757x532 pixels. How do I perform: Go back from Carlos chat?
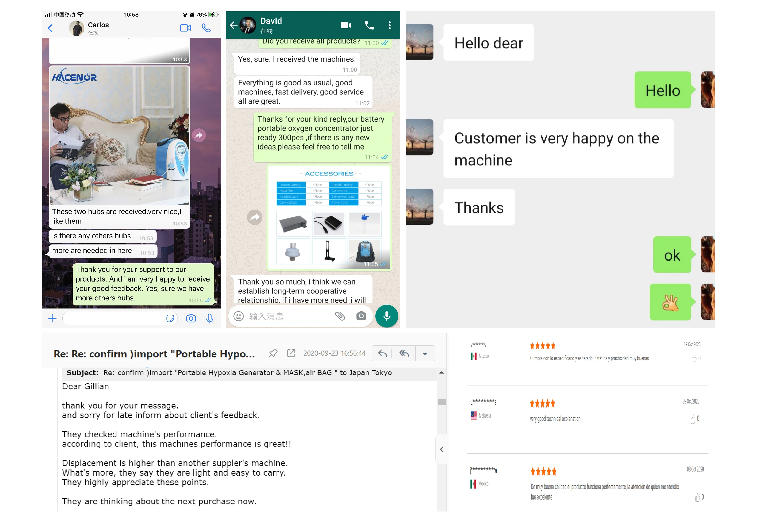(50, 28)
